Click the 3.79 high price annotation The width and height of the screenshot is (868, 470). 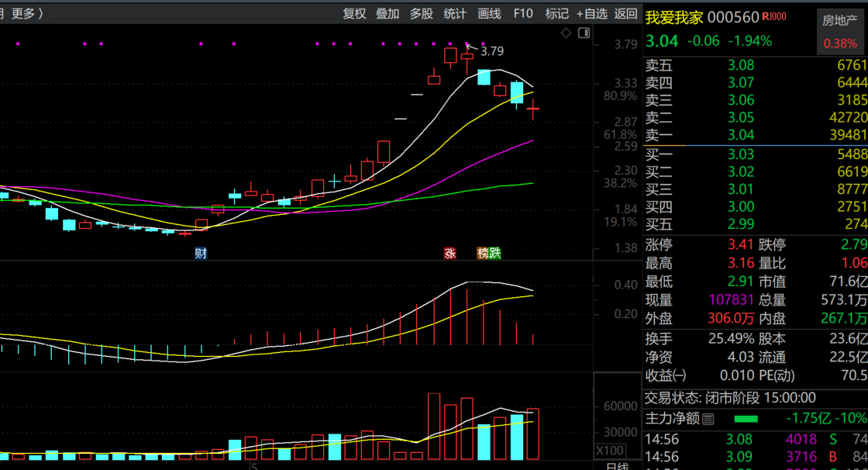(492, 51)
